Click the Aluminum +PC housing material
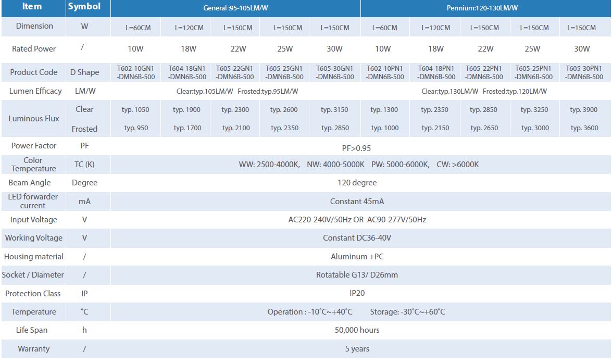This screenshot has height=364, width=612. tap(357, 257)
